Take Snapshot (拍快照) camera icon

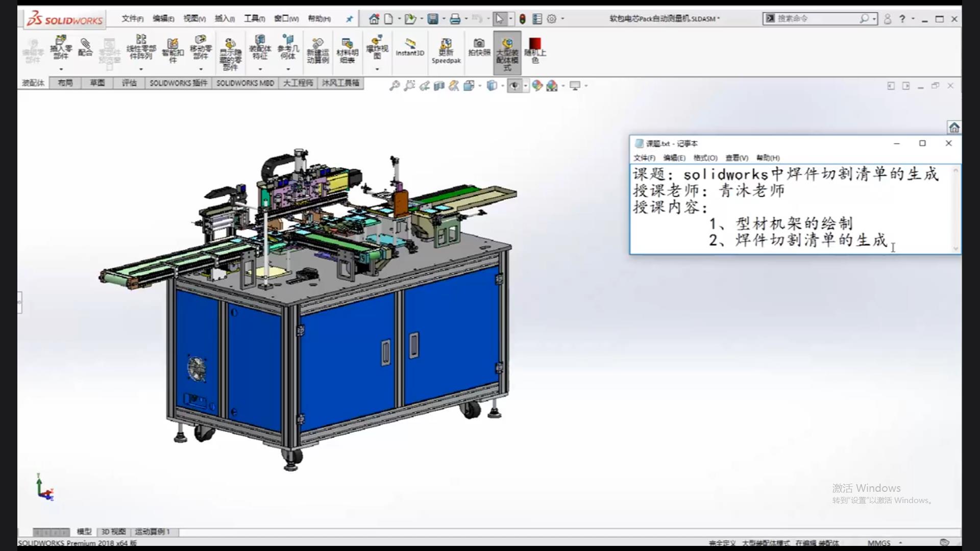[479, 47]
